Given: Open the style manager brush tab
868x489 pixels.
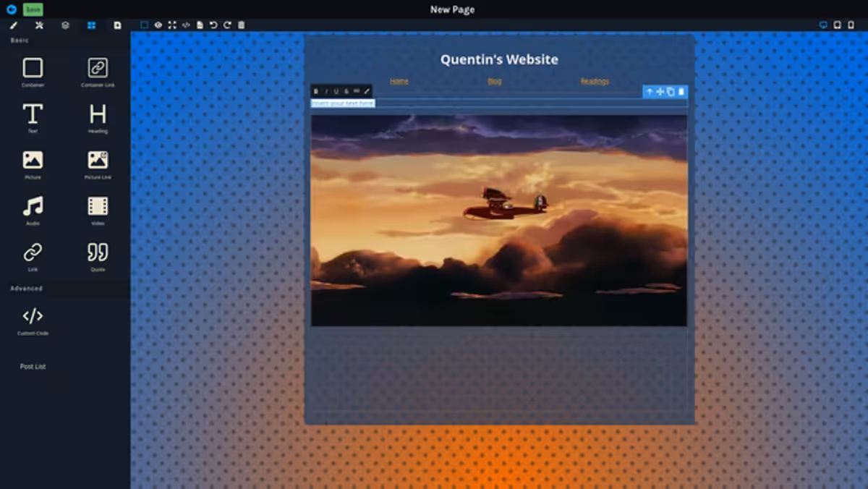Looking at the screenshot, I should [x=13, y=25].
